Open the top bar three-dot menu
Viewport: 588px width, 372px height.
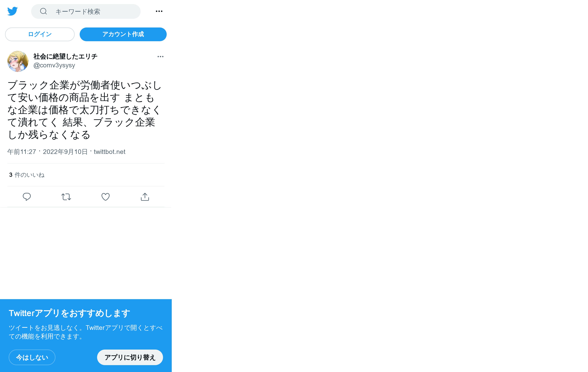pyautogui.click(x=159, y=11)
